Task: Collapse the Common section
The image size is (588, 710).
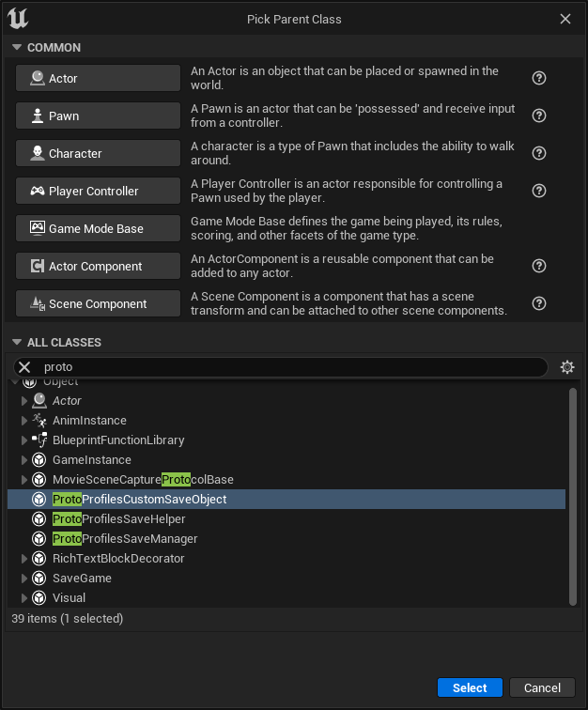Action: pyautogui.click(x=16, y=48)
